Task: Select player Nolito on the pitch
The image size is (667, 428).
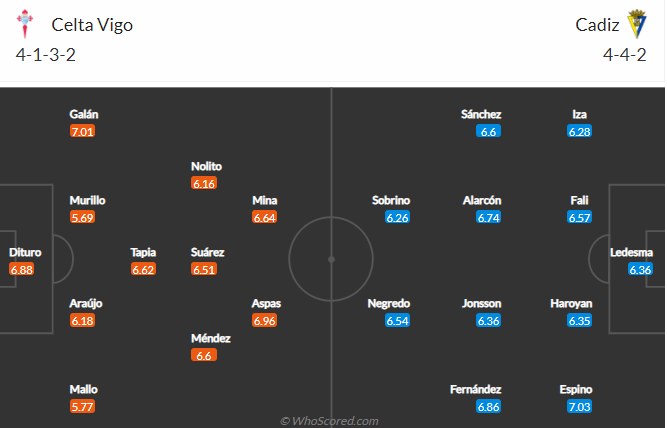Action: (206, 166)
